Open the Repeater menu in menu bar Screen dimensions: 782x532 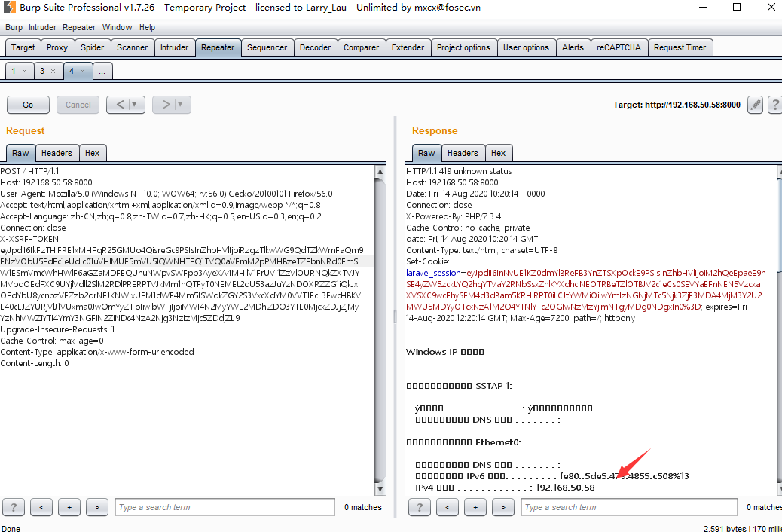tap(79, 27)
